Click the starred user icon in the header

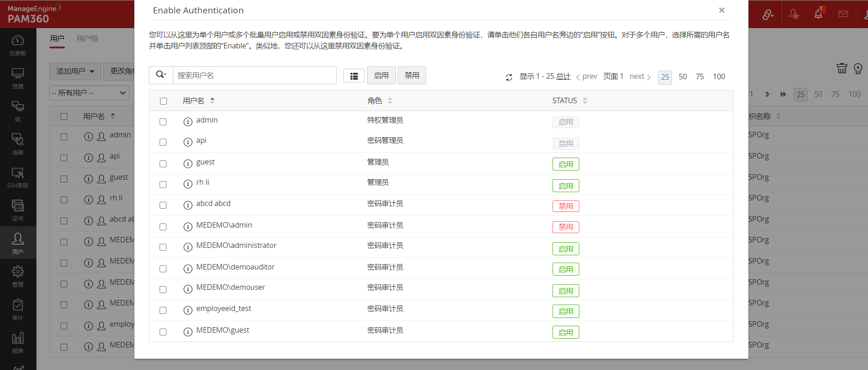pyautogui.click(x=794, y=14)
